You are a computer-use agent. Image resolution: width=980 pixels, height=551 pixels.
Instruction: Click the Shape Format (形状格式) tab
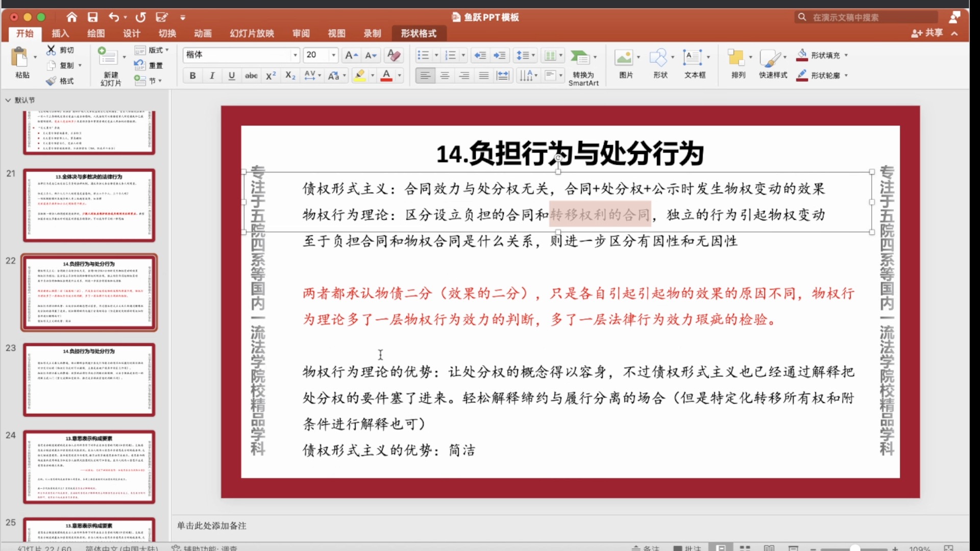419,33
